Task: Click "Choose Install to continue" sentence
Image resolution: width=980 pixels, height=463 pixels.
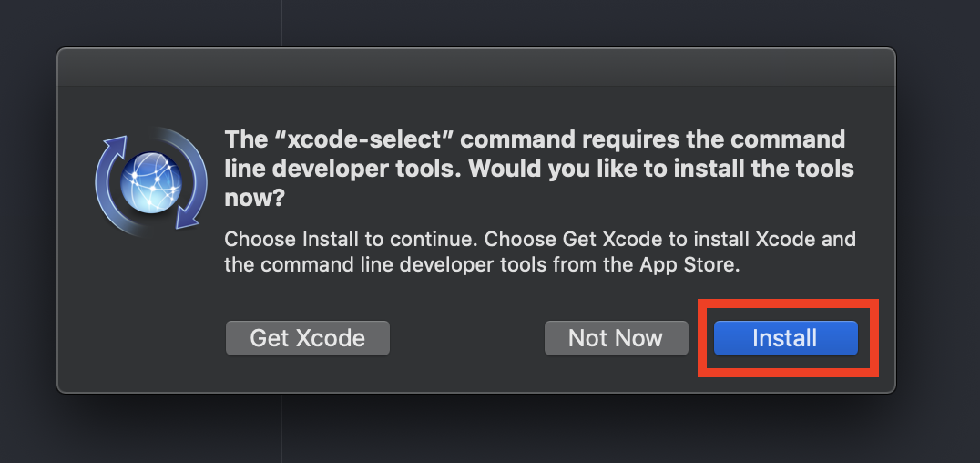Action: (x=352, y=239)
